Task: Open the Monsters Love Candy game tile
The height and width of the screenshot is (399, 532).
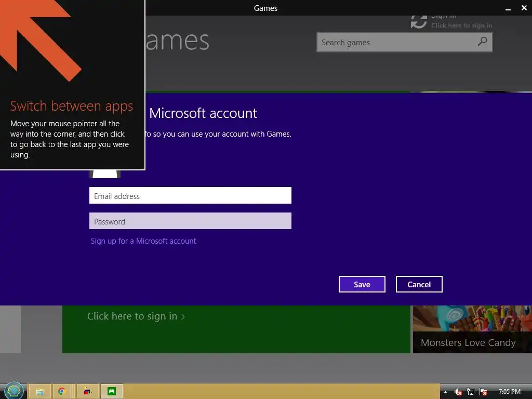Action: tap(472, 329)
